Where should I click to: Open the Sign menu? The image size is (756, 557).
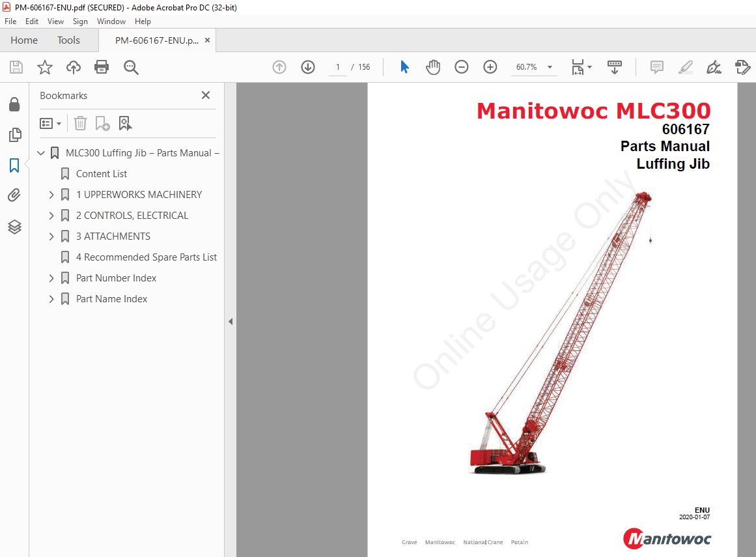[80, 21]
